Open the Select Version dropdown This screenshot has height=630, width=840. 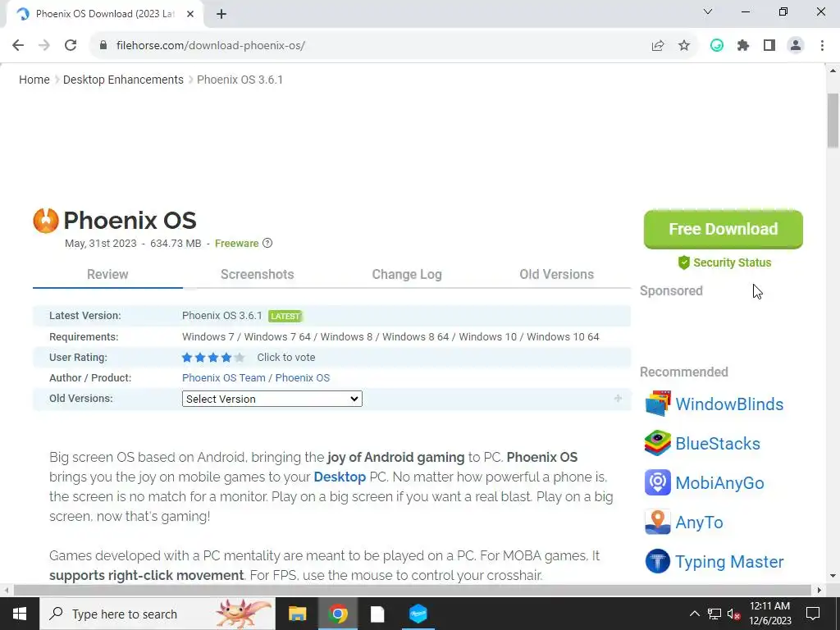click(272, 399)
